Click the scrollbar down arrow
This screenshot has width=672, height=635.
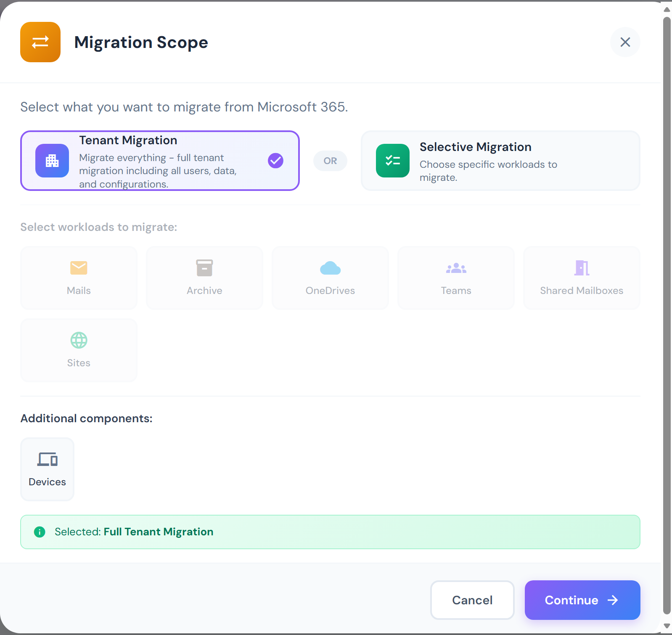pyautogui.click(x=667, y=626)
